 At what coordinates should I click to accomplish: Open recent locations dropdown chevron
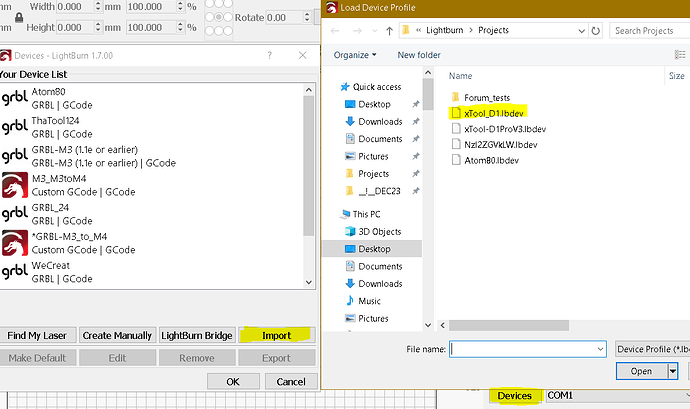coord(374,31)
